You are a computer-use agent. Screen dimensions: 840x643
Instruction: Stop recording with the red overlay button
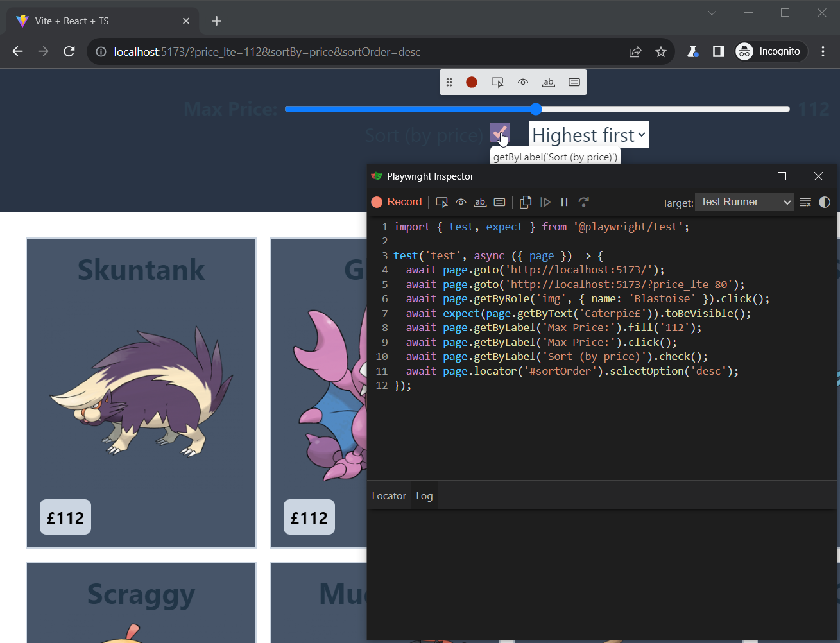(x=472, y=82)
